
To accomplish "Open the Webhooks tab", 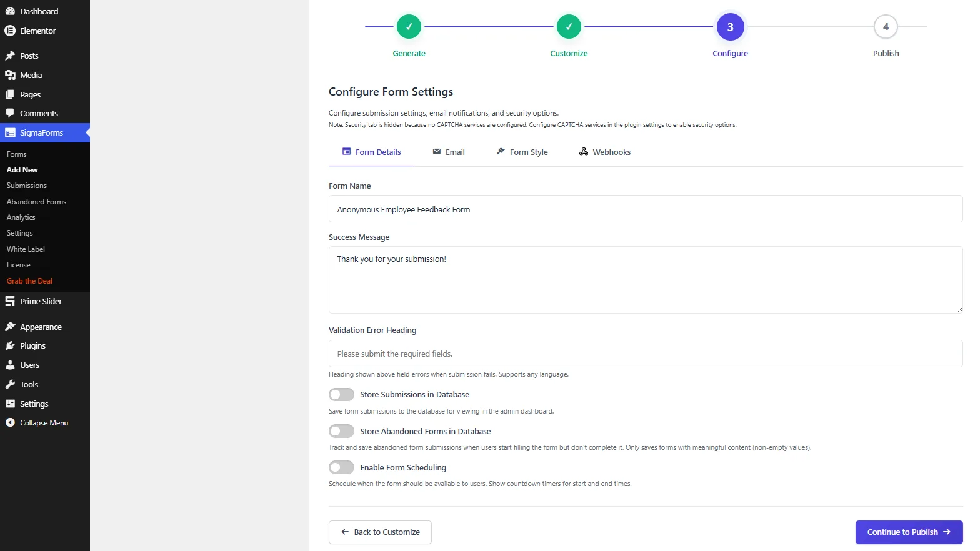I will pos(605,152).
